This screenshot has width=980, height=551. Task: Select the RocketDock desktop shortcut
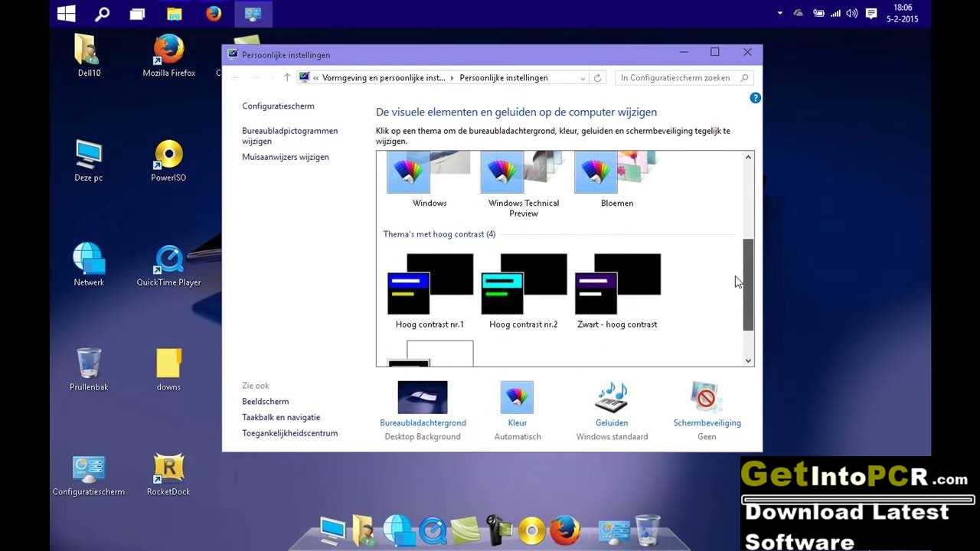pos(168,474)
